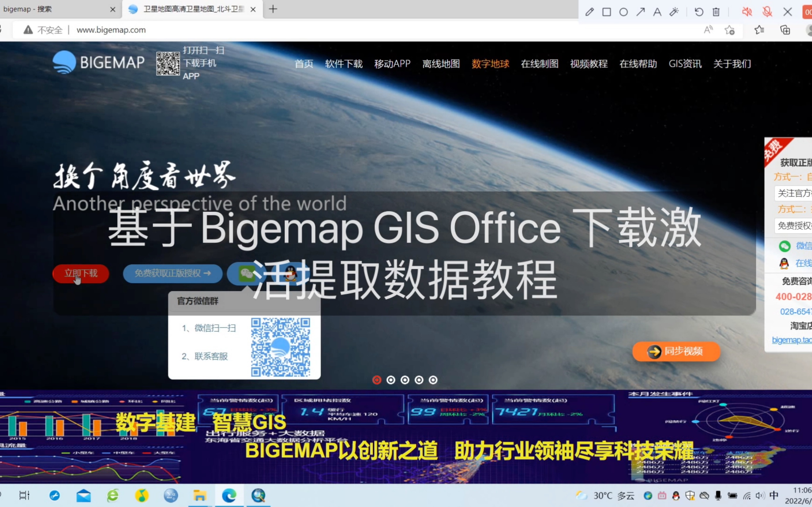The image size is (812, 507).
Task: Click the Wi-Fi icon in system tray
Action: pyautogui.click(x=747, y=496)
